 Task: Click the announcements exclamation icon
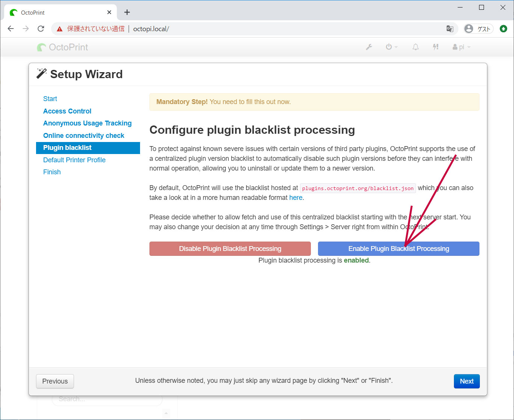[x=436, y=47]
